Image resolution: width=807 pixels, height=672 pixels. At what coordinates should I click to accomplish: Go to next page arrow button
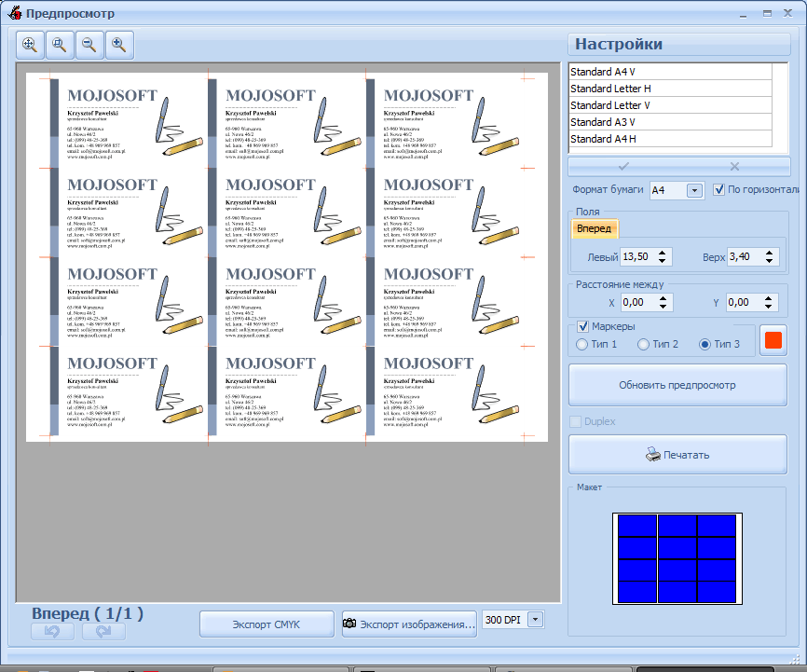(x=103, y=631)
